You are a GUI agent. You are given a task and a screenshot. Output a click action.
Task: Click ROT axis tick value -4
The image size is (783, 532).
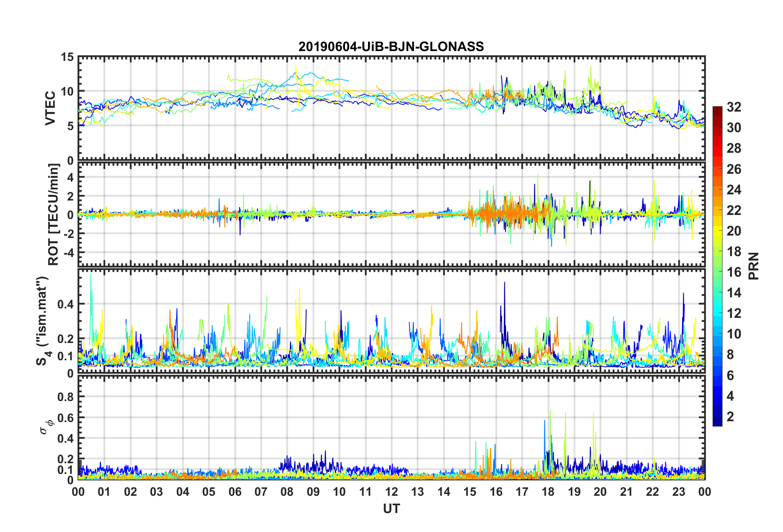pos(69,252)
